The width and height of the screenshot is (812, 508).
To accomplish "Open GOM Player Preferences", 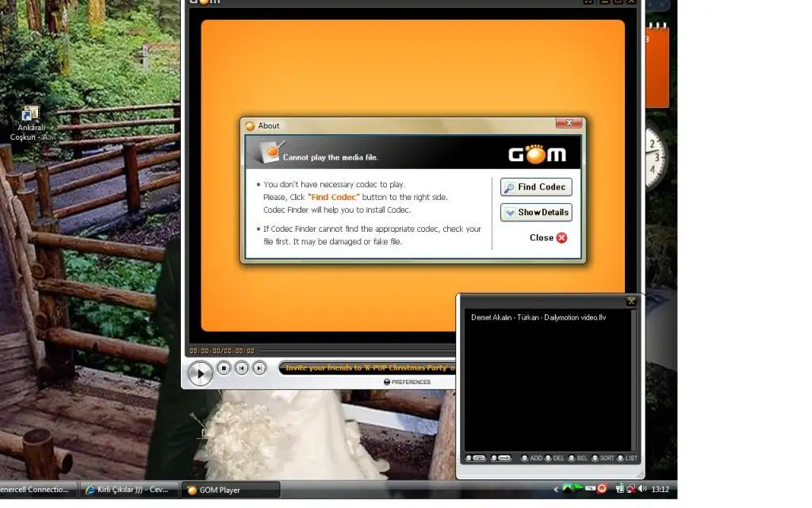I will click(x=407, y=382).
